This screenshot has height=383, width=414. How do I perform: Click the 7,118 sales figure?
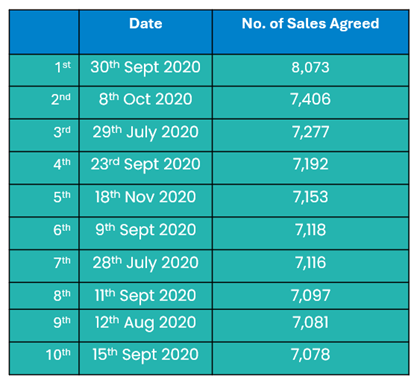(310, 230)
